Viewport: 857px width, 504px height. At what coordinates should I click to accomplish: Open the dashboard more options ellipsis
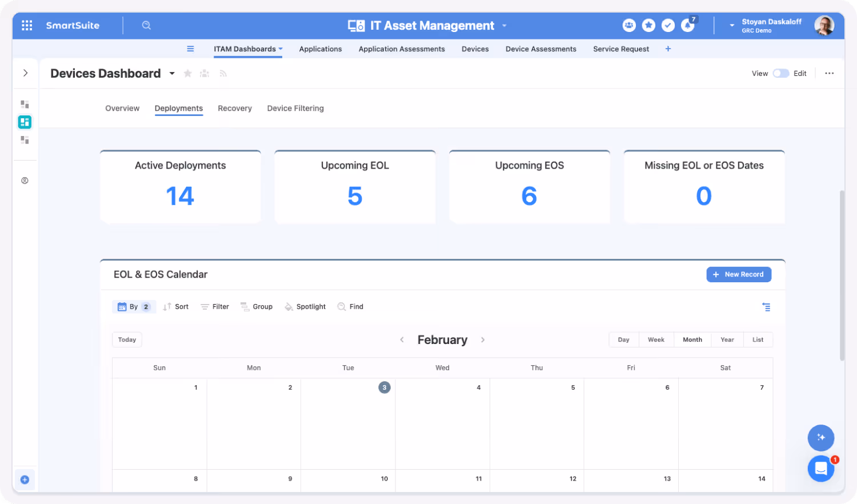(830, 74)
